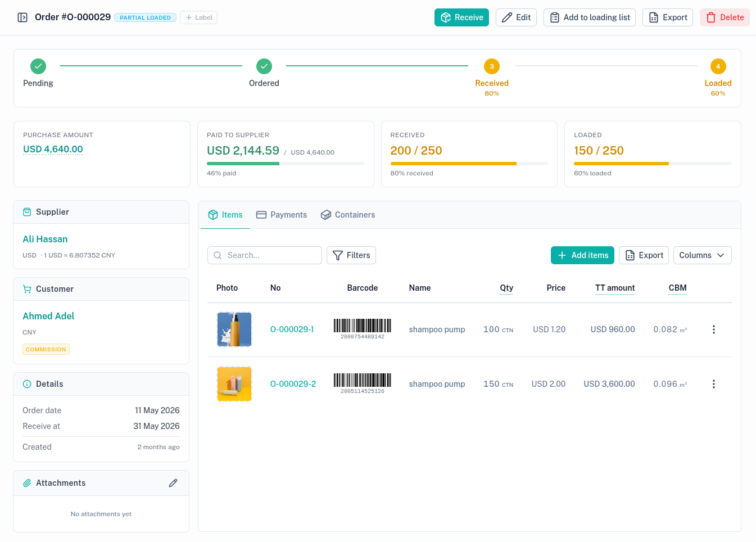The height and width of the screenshot is (542, 756).
Task: Click the PARTIAL LOADED status badge
Action: pos(145,17)
